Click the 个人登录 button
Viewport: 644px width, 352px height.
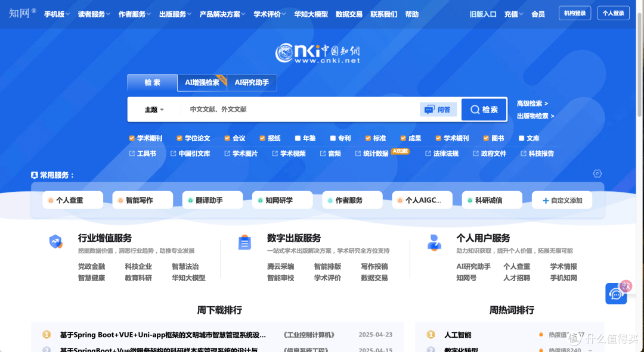tap(614, 13)
